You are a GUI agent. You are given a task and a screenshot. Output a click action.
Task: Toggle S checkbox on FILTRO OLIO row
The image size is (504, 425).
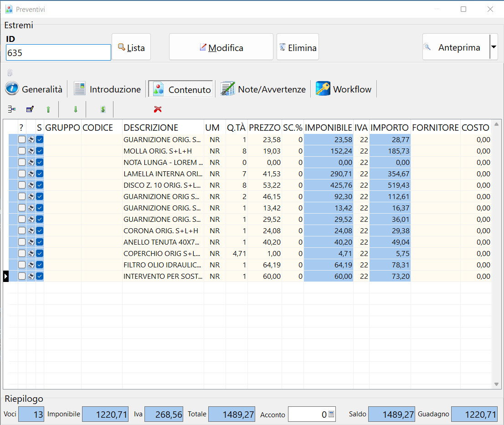pos(40,265)
